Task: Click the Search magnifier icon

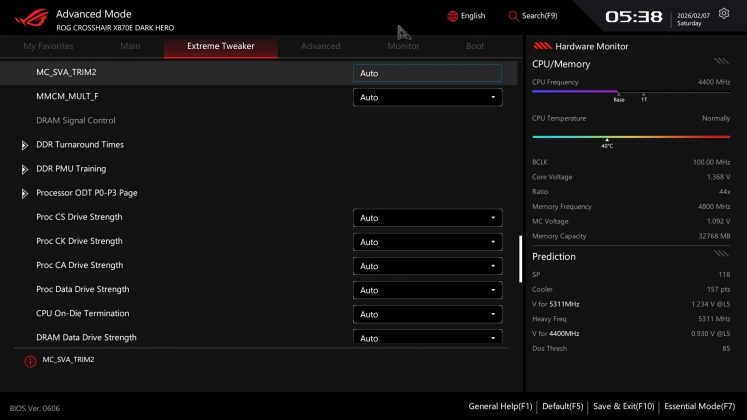Action: (513, 16)
